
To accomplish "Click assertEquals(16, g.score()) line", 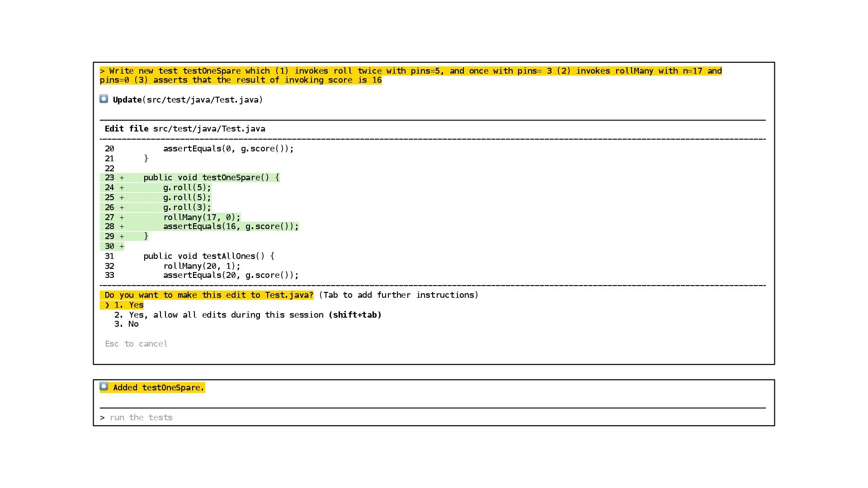I will (x=231, y=226).
